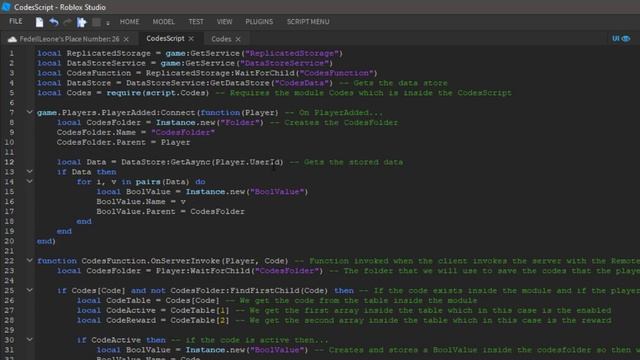Image resolution: width=640 pixels, height=360 pixels.
Task: Click 'pairs(Data)' on line 14
Action: tap(162, 182)
